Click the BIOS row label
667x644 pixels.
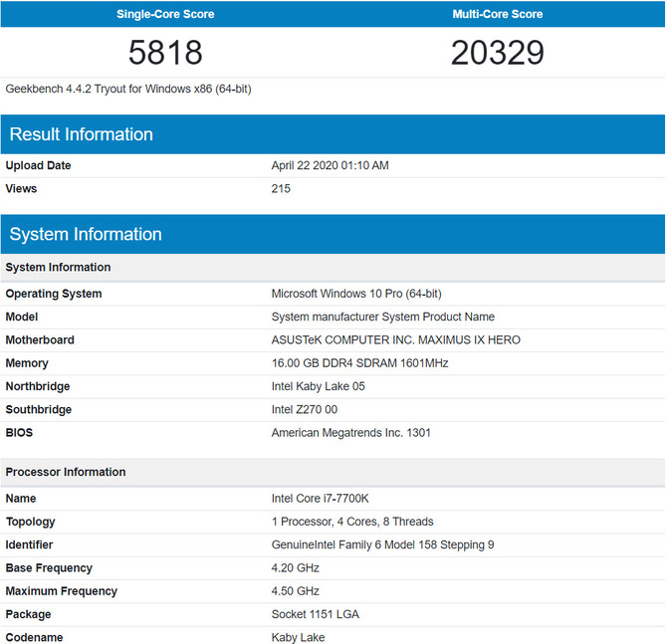point(19,433)
